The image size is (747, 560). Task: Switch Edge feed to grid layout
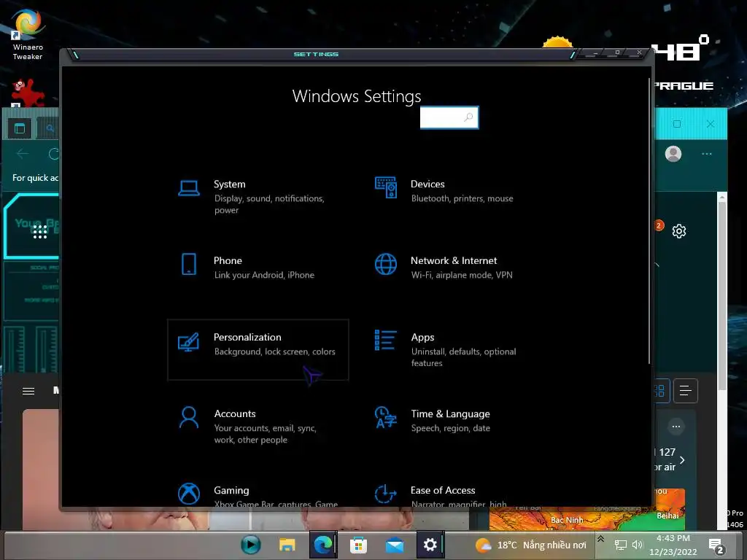coord(661,391)
